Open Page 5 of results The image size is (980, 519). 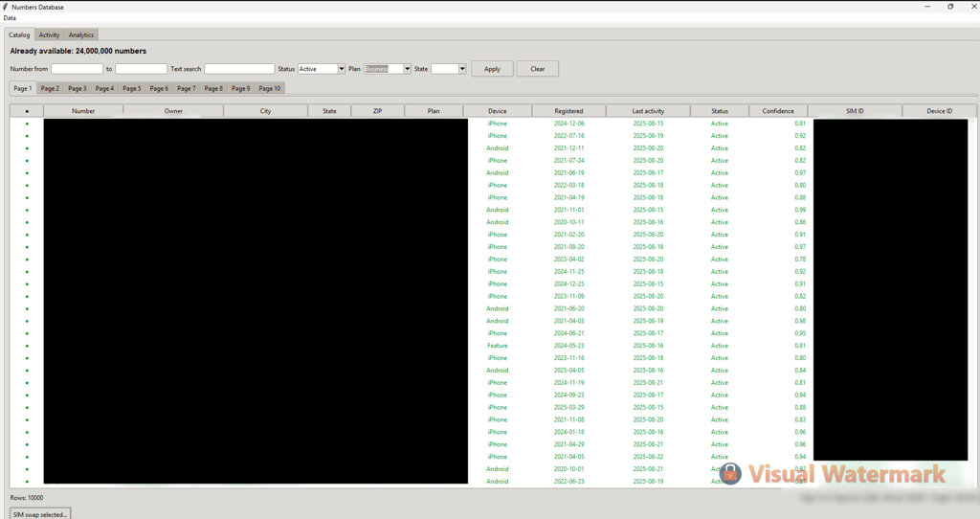(x=132, y=89)
